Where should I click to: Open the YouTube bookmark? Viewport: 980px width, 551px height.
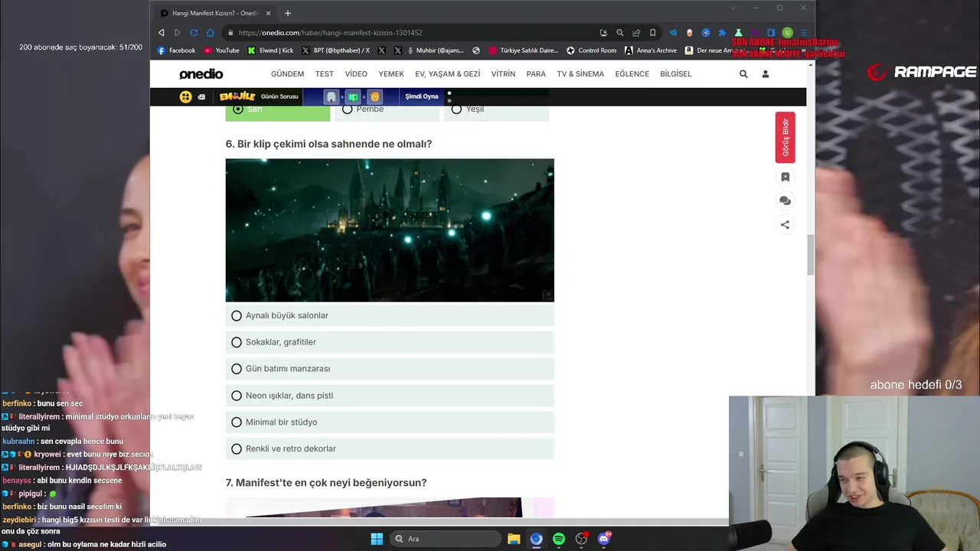click(x=221, y=51)
